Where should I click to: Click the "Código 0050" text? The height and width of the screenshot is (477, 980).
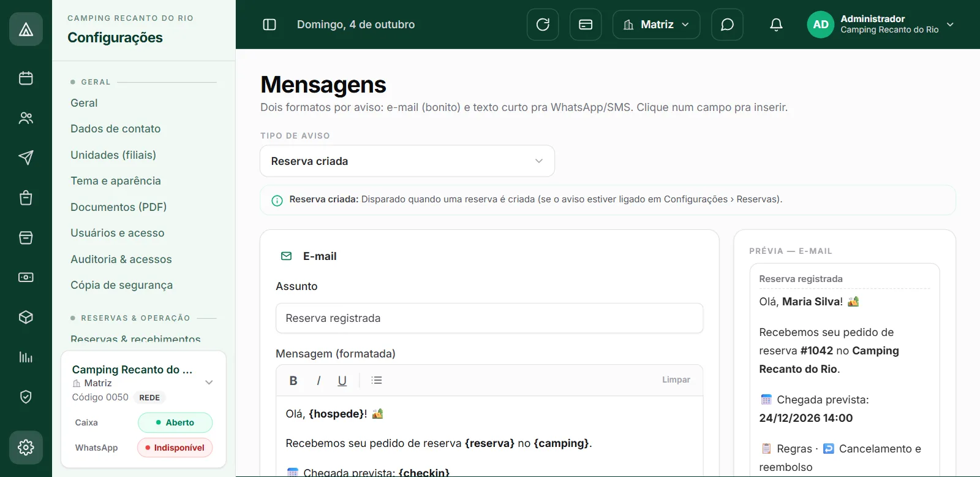[100, 397]
